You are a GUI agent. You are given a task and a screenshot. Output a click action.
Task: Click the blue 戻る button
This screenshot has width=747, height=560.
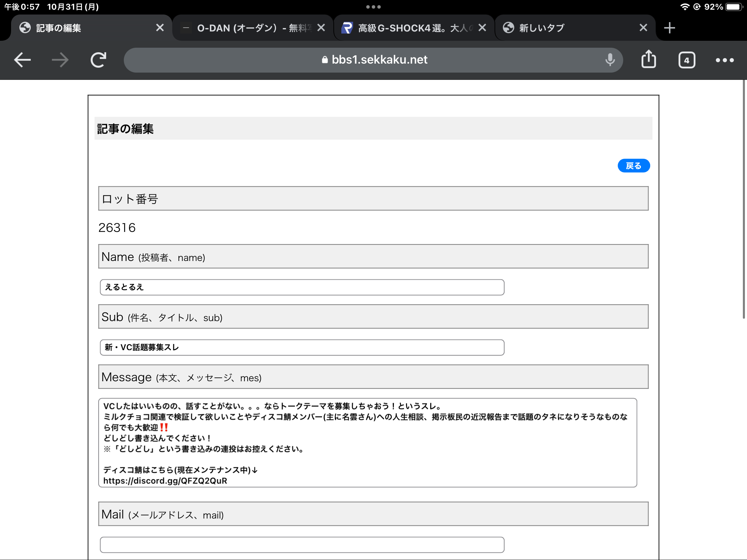tap(634, 166)
